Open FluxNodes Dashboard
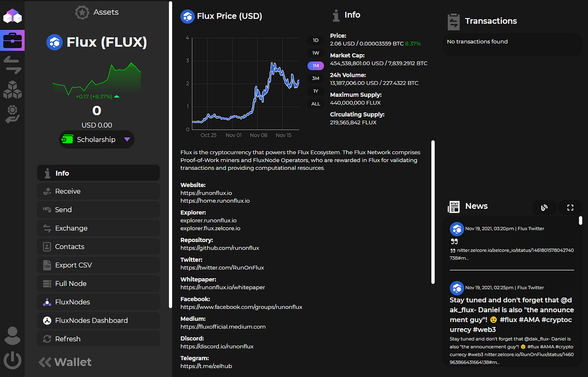Screen dimensions: 588x377 [x=98, y=321]
